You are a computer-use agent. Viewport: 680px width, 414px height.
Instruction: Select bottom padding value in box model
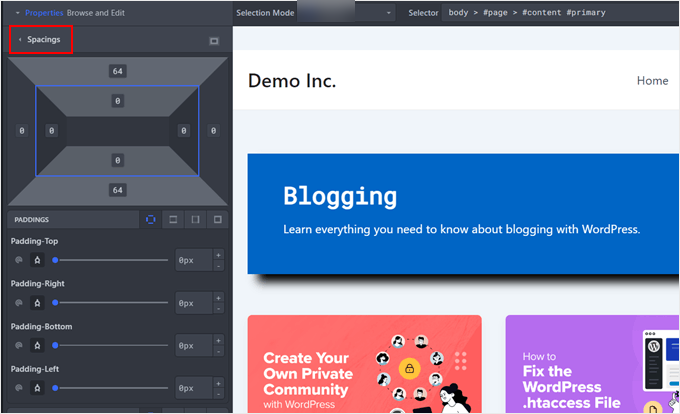click(118, 160)
